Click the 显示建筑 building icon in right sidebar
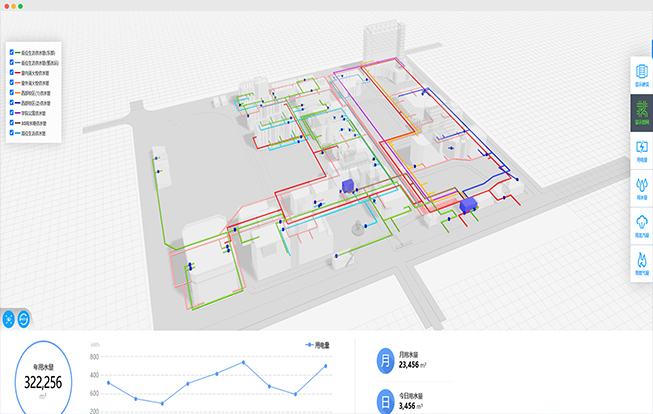This screenshot has width=653, height=414. [641, 74]
